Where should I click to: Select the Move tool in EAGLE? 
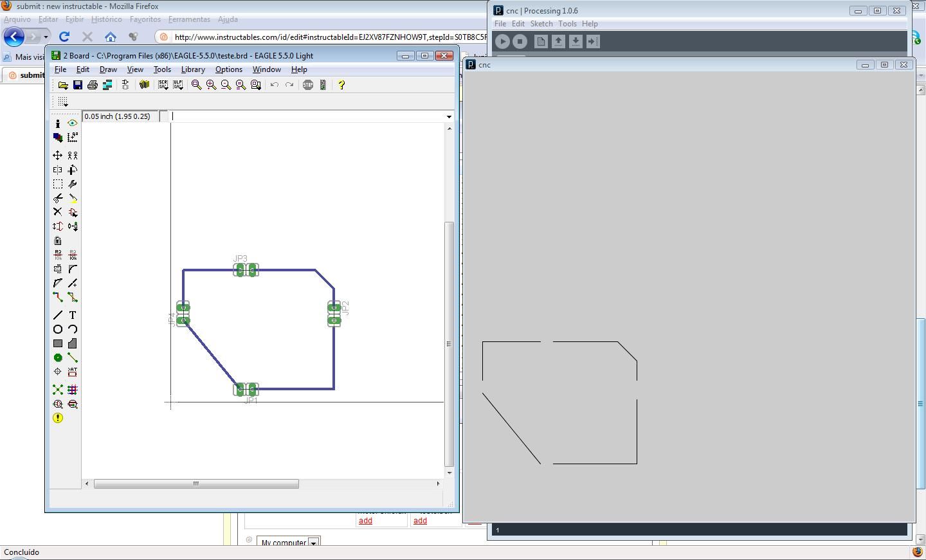click(58, 155)
